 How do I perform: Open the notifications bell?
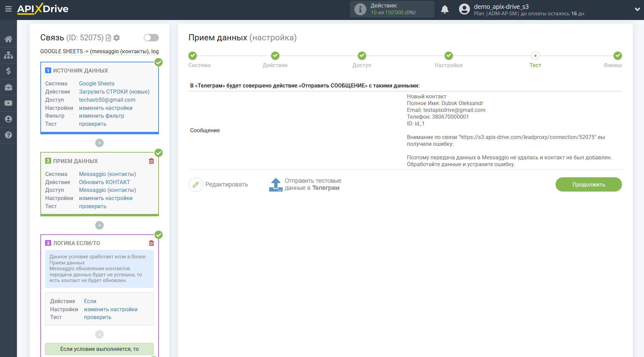444,9
